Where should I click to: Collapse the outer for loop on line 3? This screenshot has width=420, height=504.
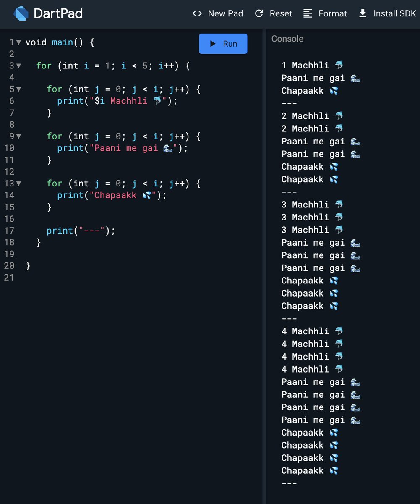tap(18, 66)
